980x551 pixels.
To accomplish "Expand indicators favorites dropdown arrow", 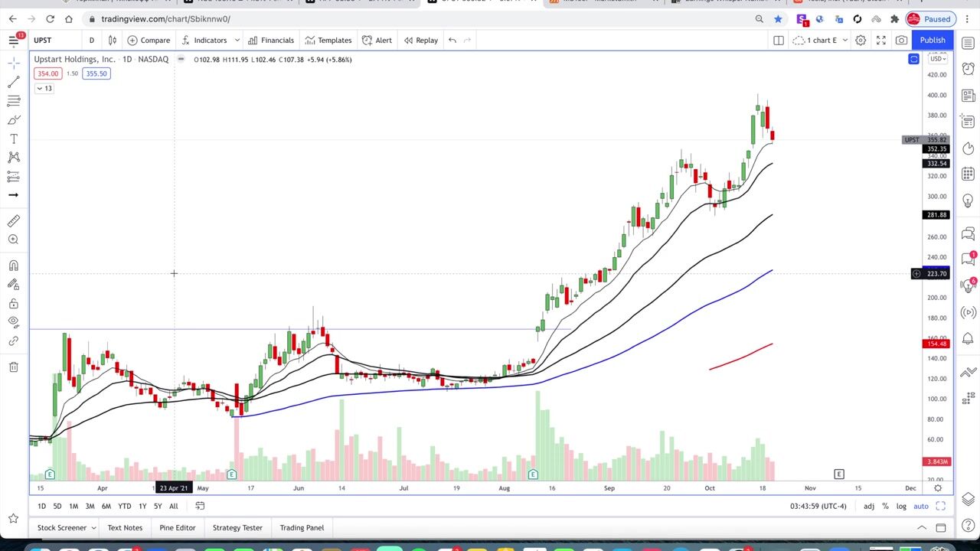I will click(237, 41).
